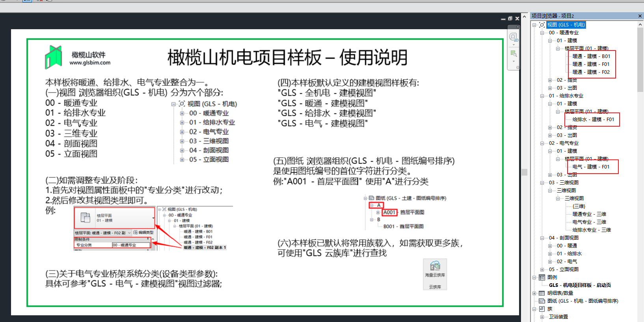Minimize the drawing view window
Image resolution: width=644 pixels, height=322 pixels.
coord(503,19)
